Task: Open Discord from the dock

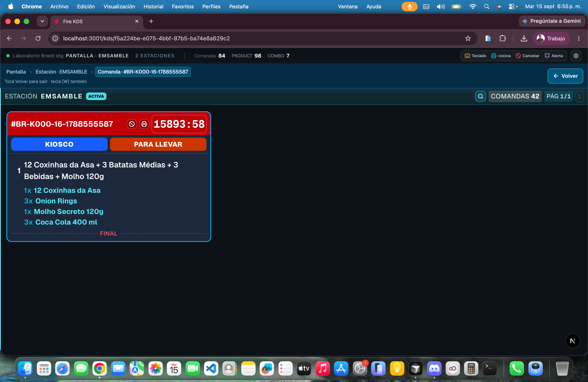Action: (434, 368)
